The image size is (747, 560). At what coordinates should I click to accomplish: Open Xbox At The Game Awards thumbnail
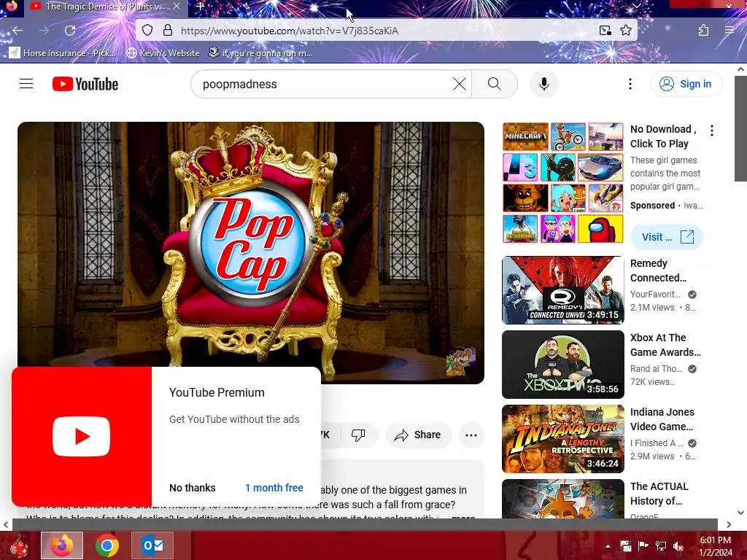click(x=562, y=365)
